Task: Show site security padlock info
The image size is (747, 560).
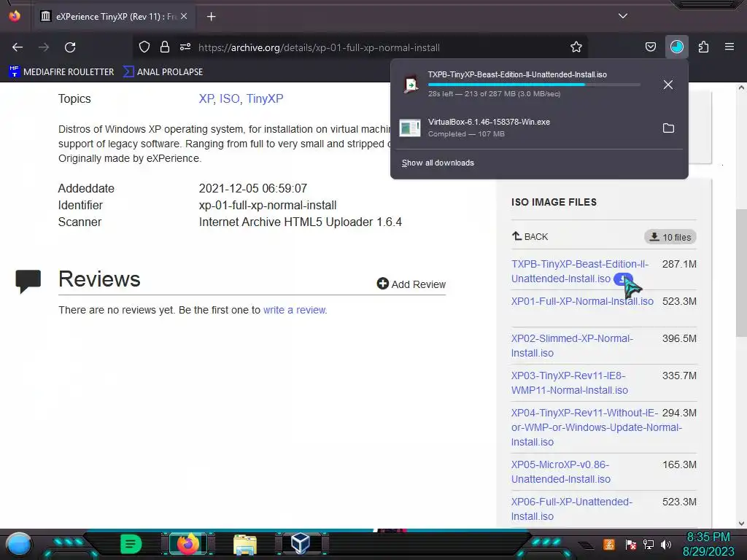Action: 165,47
